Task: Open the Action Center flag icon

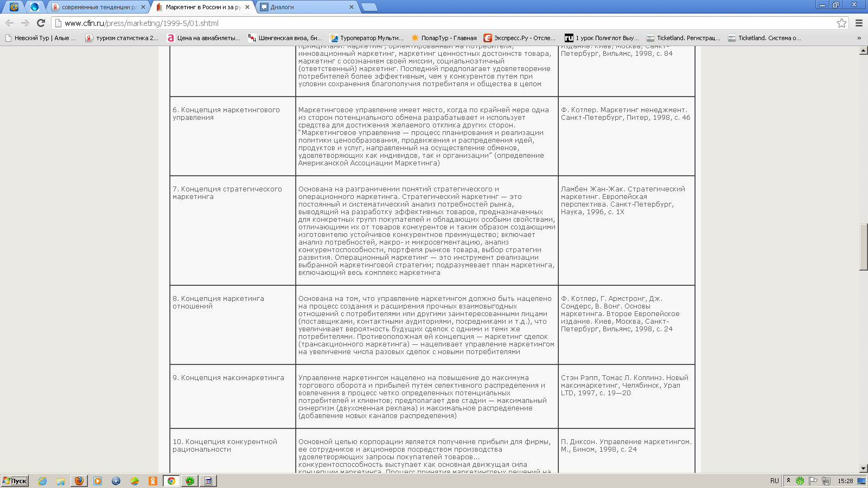Action: [813, 480]
